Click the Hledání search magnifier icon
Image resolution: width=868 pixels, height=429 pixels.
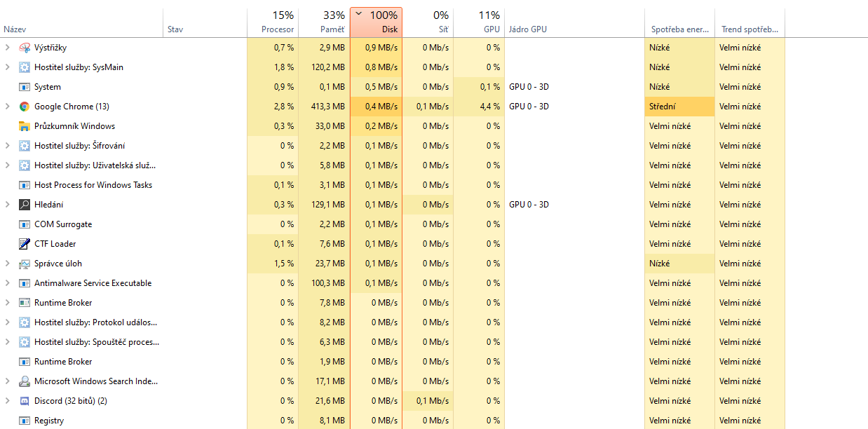point(25,205)
